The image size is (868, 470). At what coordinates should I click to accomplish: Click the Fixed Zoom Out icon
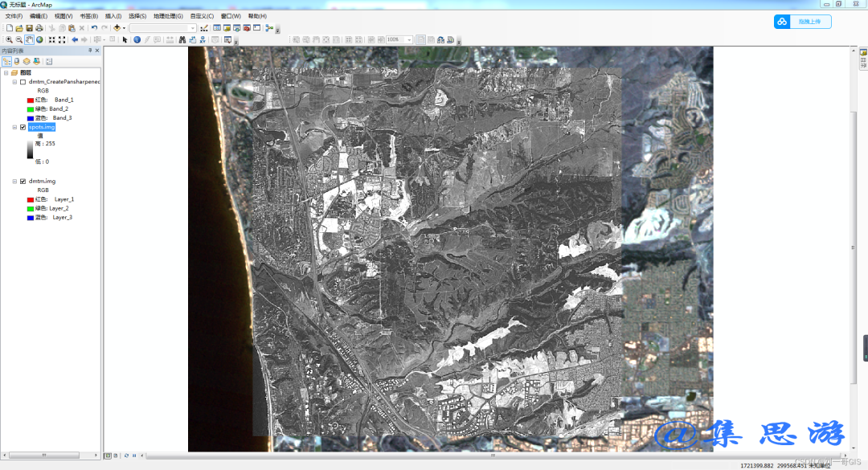(x=62, y=40)
